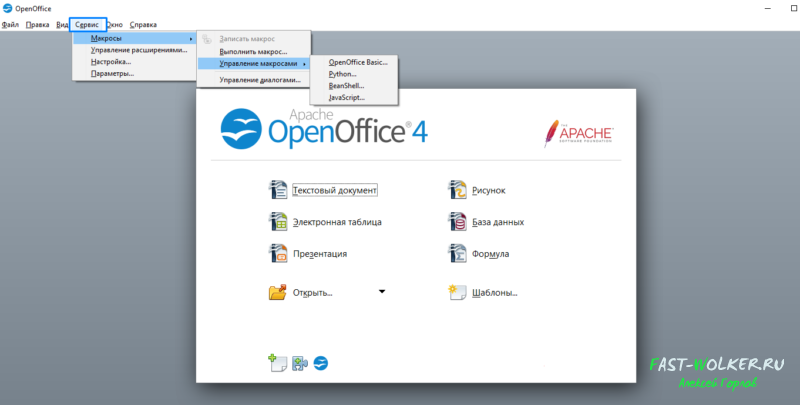This screenshot has width=800, height=405.
Task: Click the Drawing (Рисунок) icon
Action: pyautogui.click(x=457, y=190)
